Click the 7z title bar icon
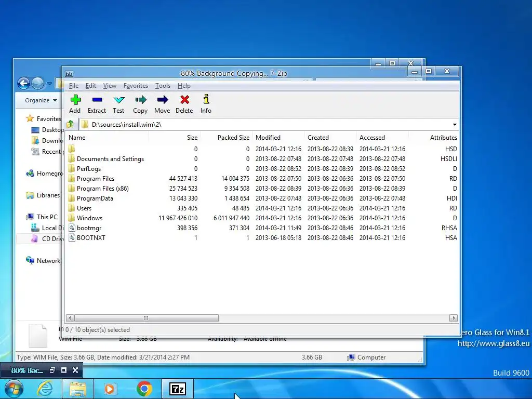 click(69, 74)
